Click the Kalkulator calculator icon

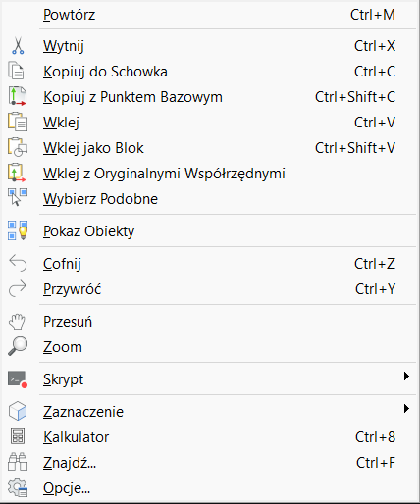click(x=18, y=437)
